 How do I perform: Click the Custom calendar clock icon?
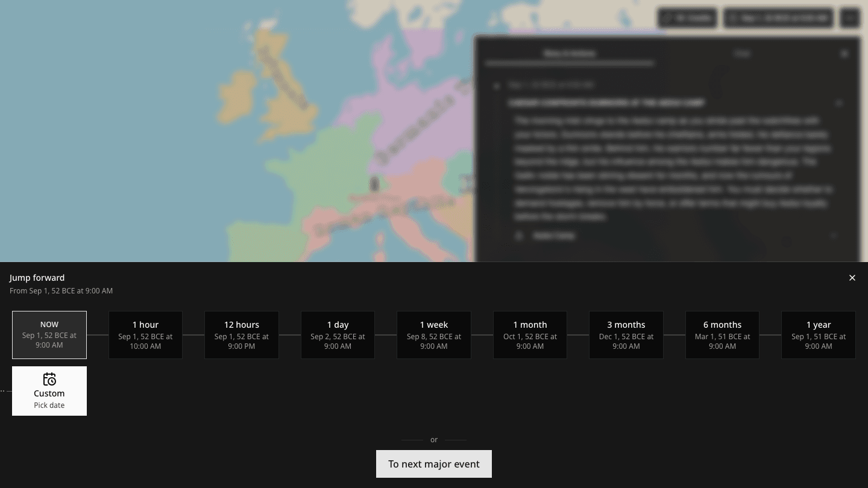49,379
